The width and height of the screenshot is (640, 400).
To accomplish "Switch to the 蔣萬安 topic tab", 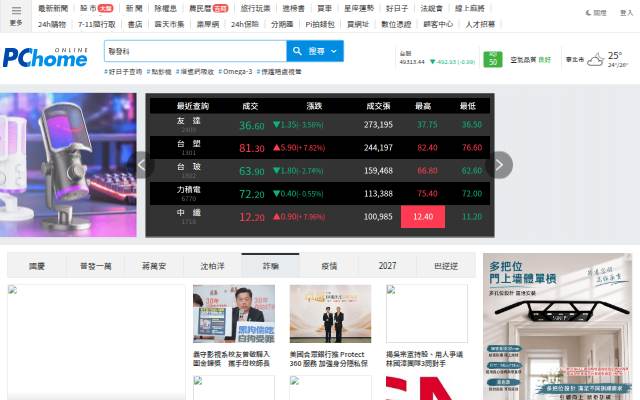I will pos(154,266).
